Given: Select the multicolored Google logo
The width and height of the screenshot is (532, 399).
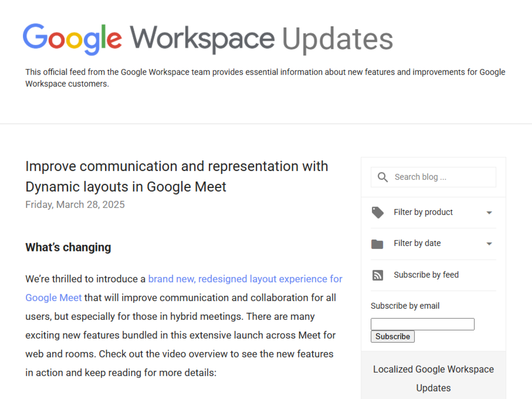Looking at the screenshot, I should [72, 38].
